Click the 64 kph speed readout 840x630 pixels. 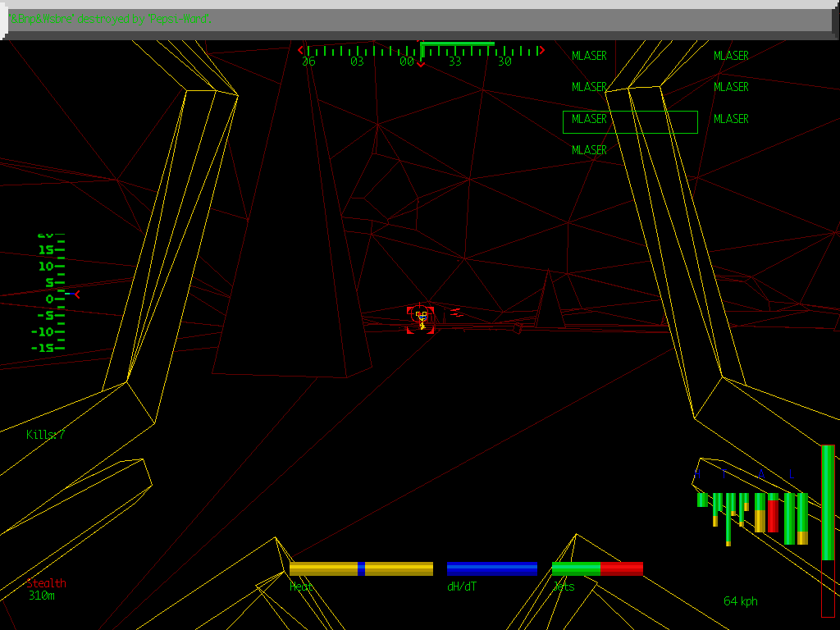tap(739, 600)
